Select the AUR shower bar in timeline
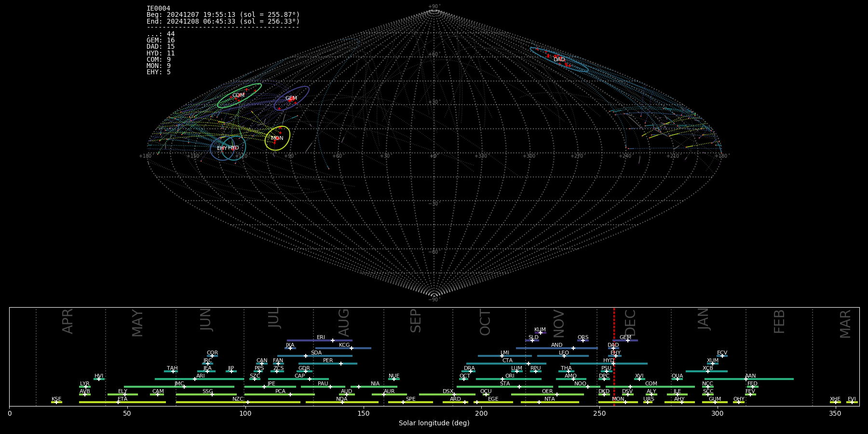Screen dimensions: 868x434 [x=389, y=394]
